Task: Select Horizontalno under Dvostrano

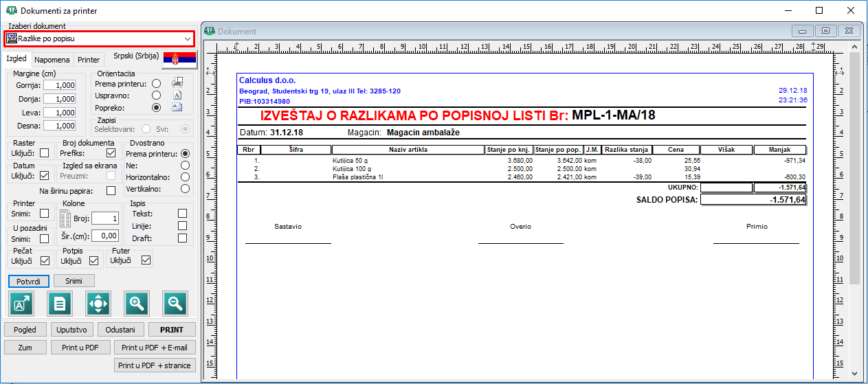Action: pos(184,177)
